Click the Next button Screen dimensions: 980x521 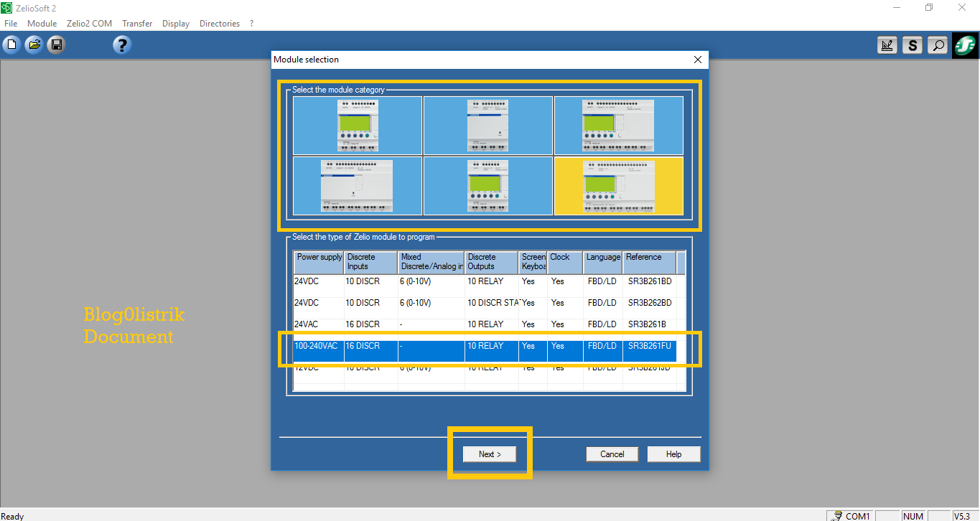pyautogui.click(x=489, y=454)
